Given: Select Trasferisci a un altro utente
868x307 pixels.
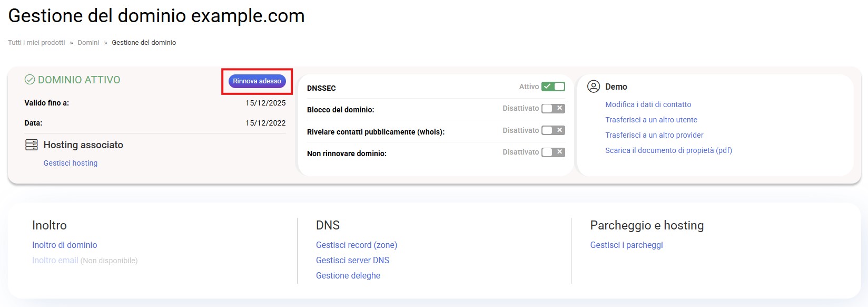Looking at the screenshot, I should pyautogui.click(x=651, y=120).
